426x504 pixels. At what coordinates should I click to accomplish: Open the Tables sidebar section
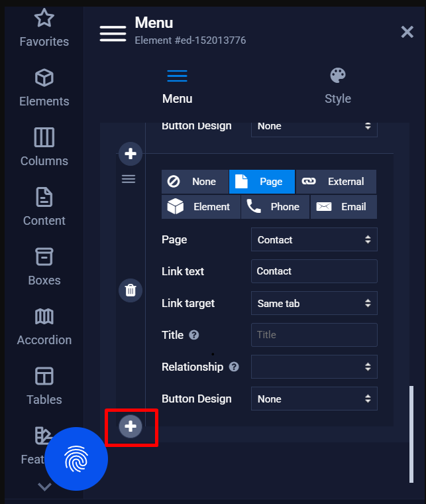click(x=44, y=386)
